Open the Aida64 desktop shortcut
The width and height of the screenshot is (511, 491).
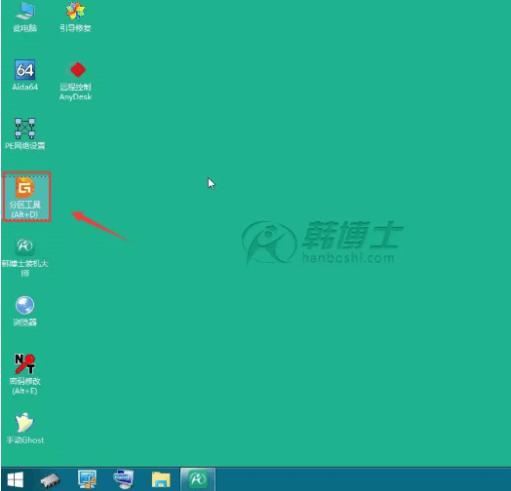(x=25, y=75)
